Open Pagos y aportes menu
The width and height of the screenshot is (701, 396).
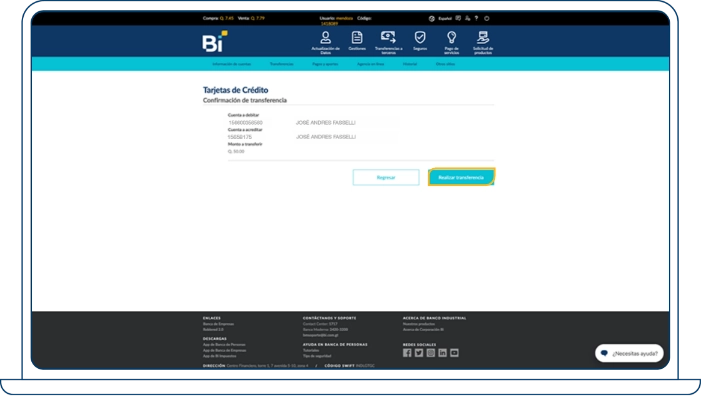(325, 64)
